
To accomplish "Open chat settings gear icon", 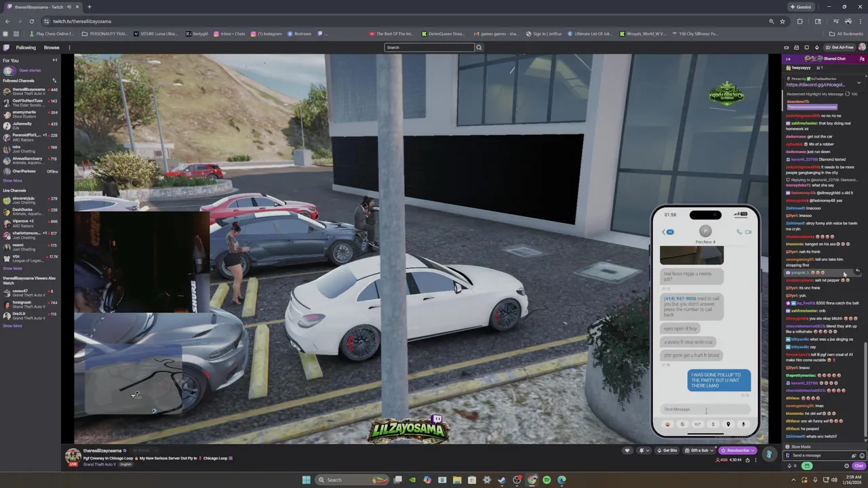I will point(846,466).
